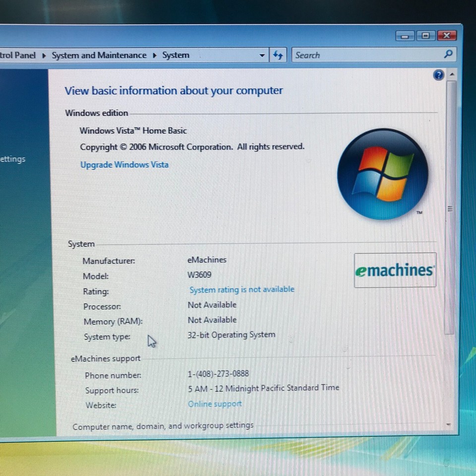
Task: Click the System rating is not available link
Action: coord(241,289)
